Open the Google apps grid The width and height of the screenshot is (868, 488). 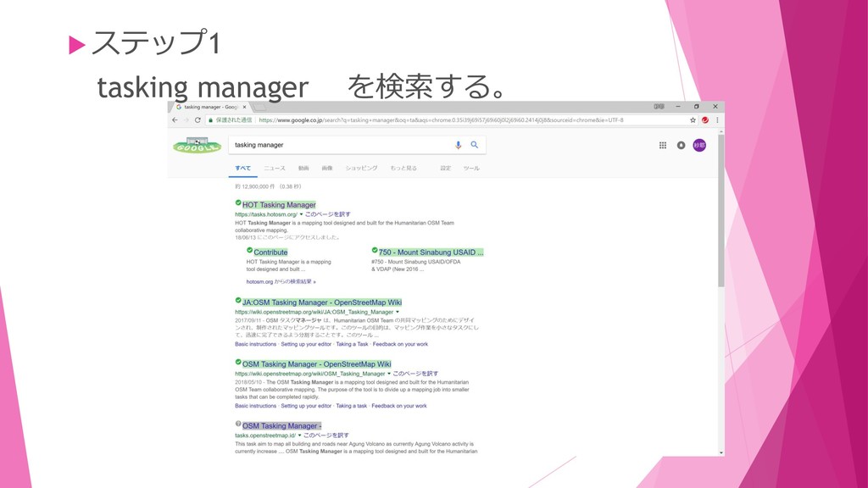(663, 145)
